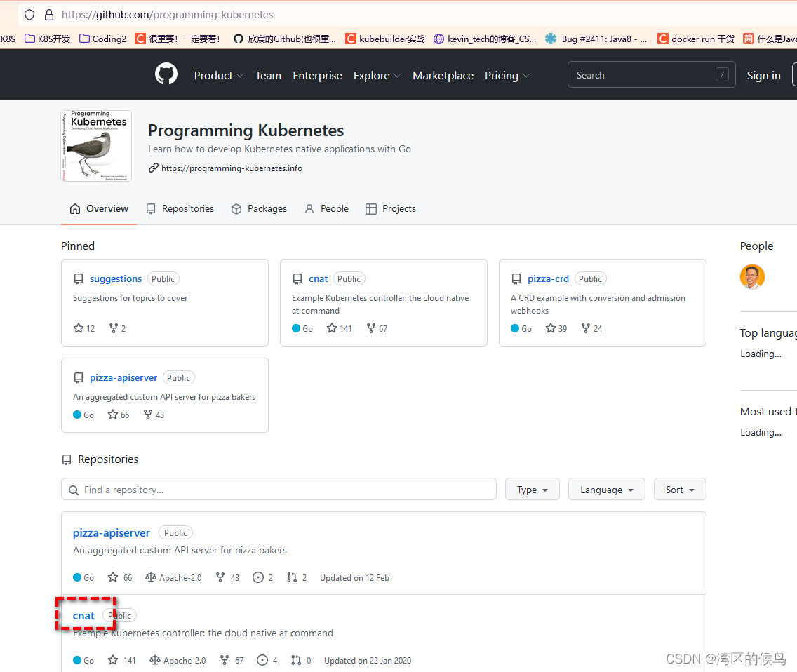The width and height of the screenshot is (797, 672).
Task: Open the 很重要！一定要看！ bookmark
Action: click(178, 39)
